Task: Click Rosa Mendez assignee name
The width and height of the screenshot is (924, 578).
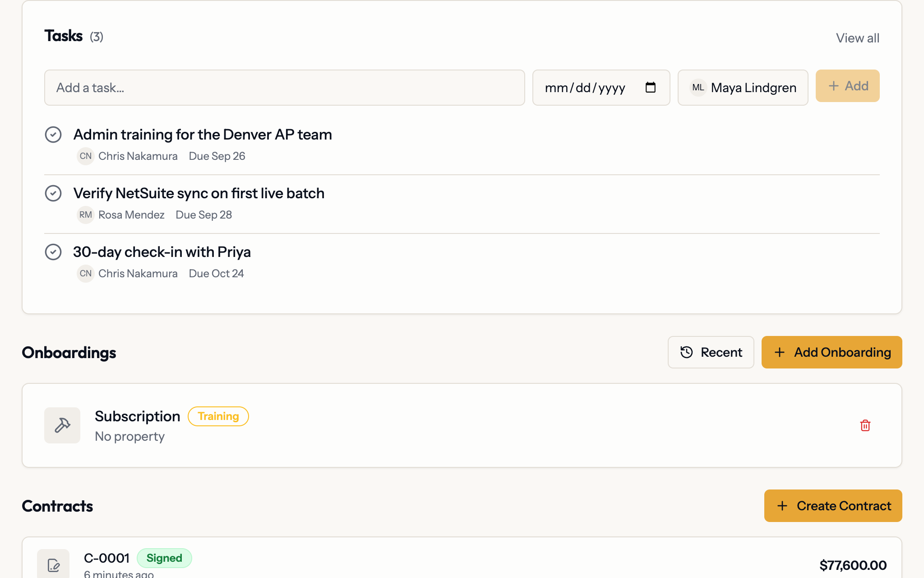Action: 131,215
